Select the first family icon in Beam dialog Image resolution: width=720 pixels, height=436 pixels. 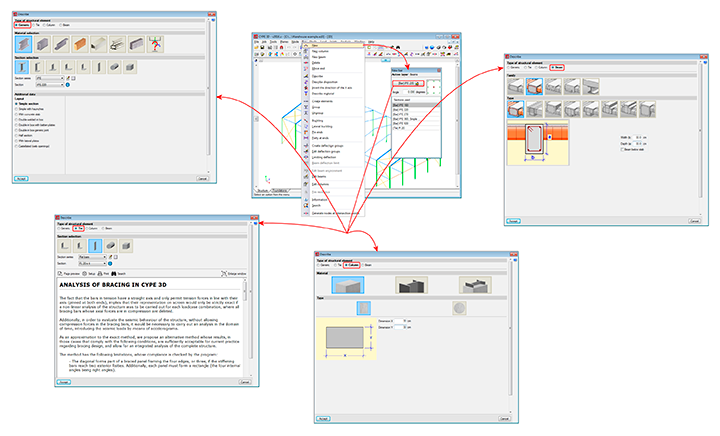515,86
